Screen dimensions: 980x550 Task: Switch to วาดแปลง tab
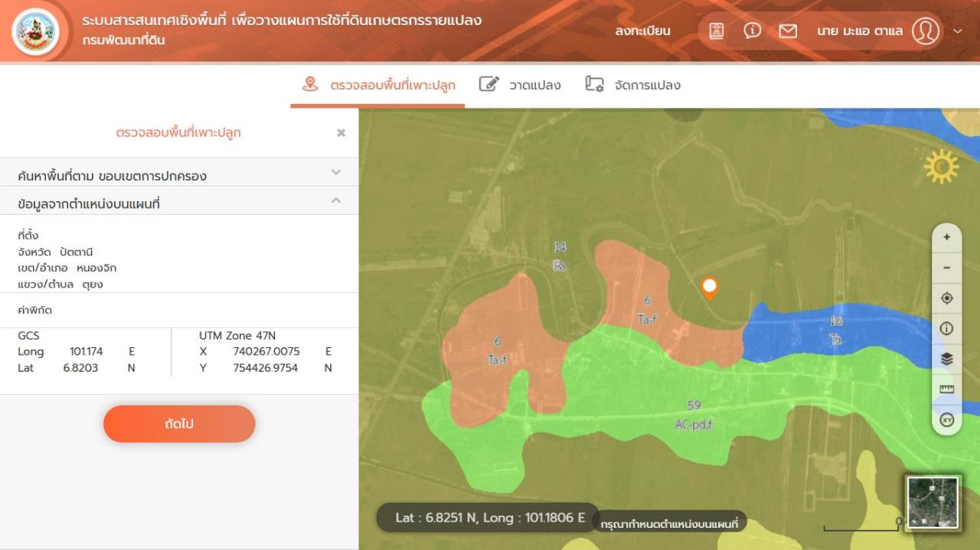pos(521,85)
